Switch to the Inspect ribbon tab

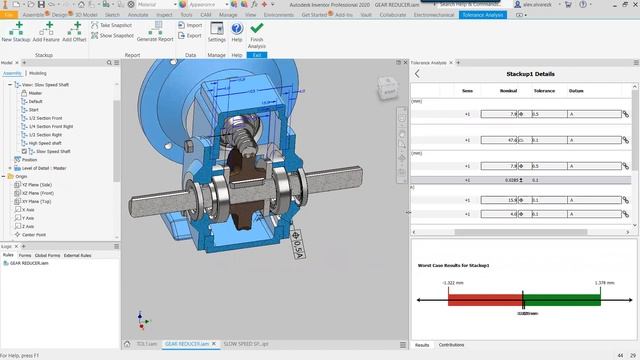tap(164, 15)
